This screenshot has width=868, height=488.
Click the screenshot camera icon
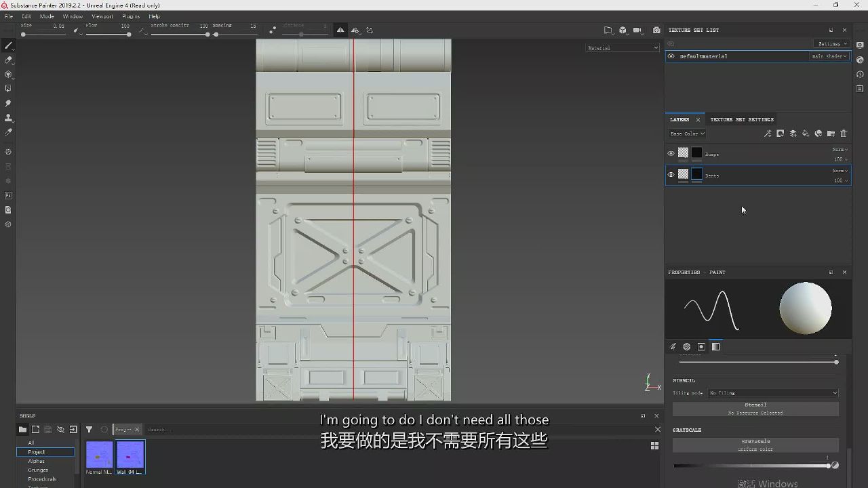(x=656, y=30)
